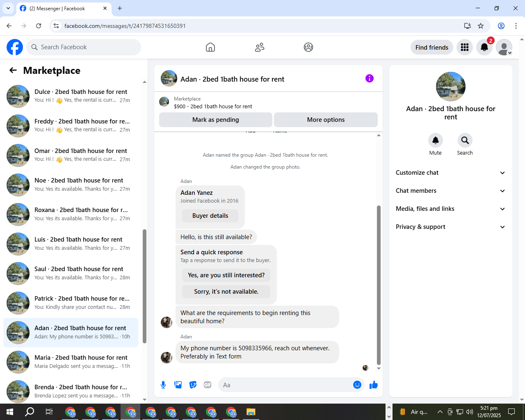This screenshot has width=525, height=420.
Task: Open the emoji picker in message box
Action: pyautogui.click(x=357, y=385)
